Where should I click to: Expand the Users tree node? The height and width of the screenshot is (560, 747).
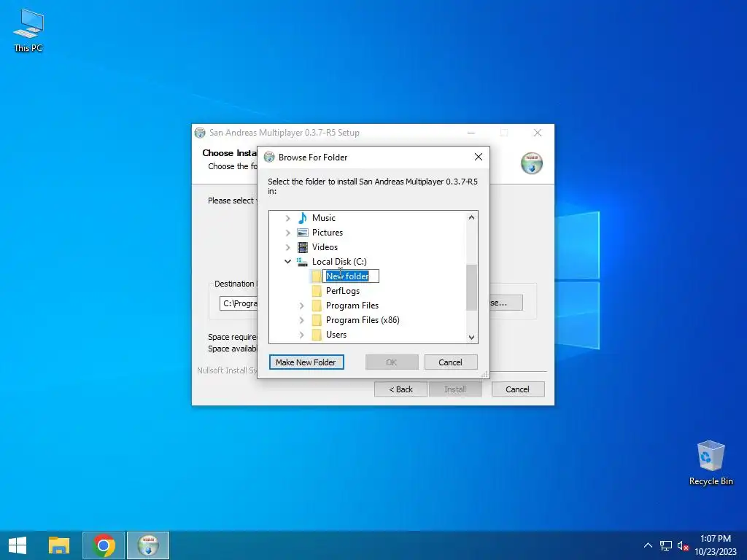tap(301, 335)
